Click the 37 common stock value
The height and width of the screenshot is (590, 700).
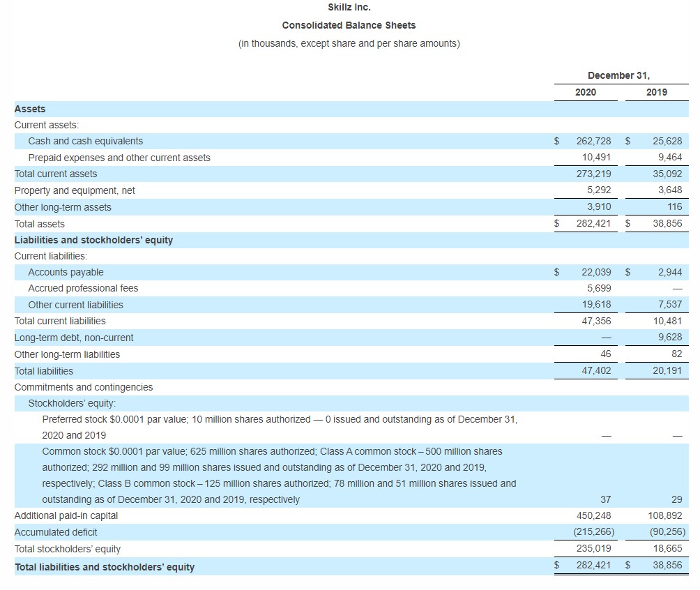605,500
